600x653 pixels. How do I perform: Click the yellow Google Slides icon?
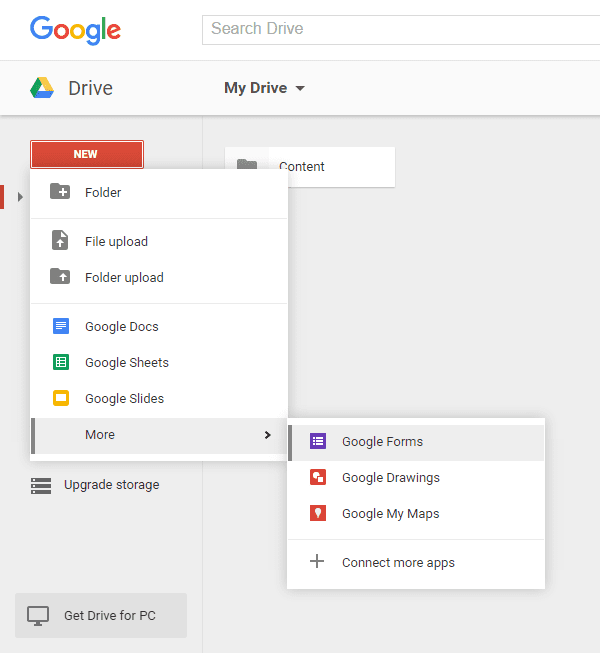(x=61, y=398)
